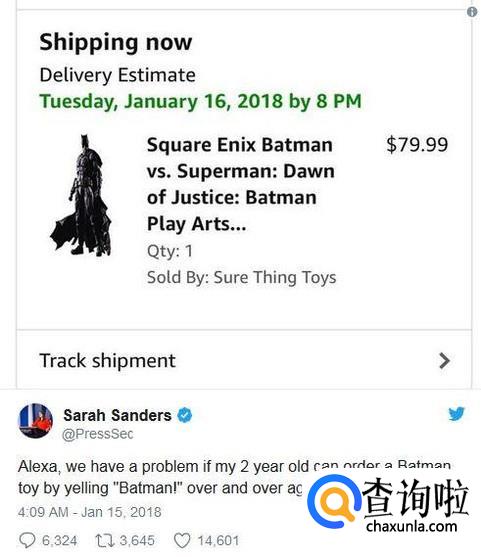Image resolution: width=481 pixels, height=557 pixels.
Task: Click the chaxunla magnifier logo icon
Action: click(x=334, y=501)
